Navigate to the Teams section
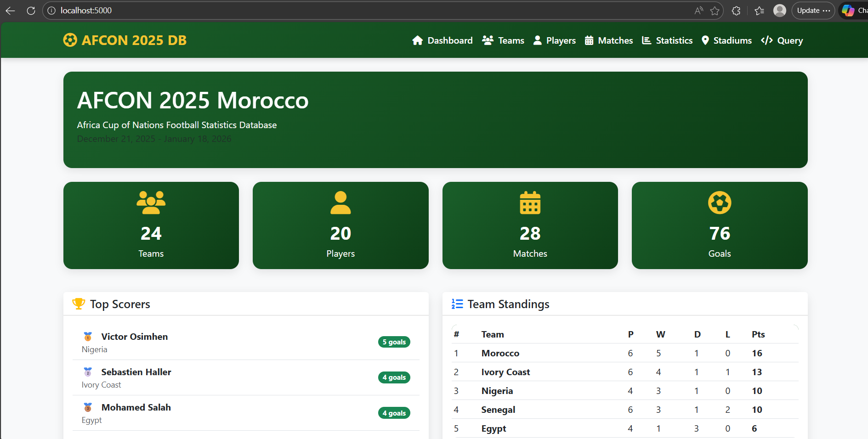 511,40
